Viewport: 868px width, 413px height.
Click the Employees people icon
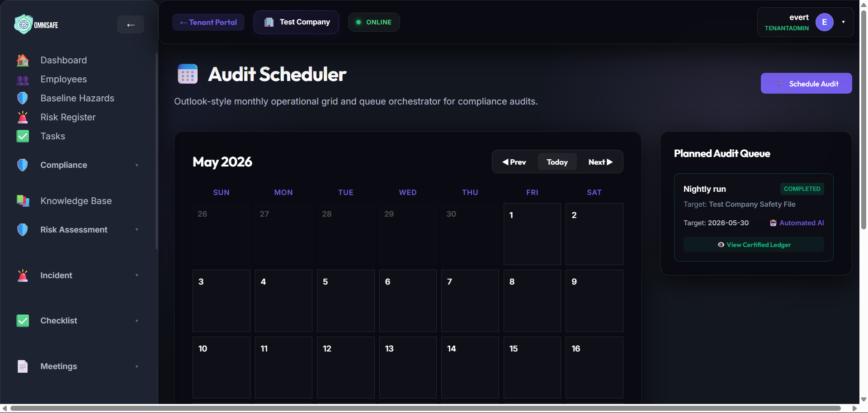(x=23, y=80)
